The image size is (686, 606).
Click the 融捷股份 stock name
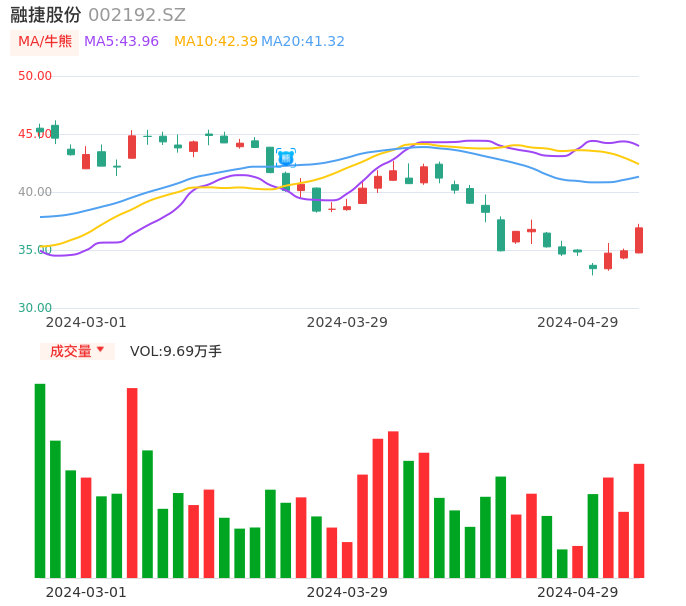pyautogui.click(x=45, y=15)
